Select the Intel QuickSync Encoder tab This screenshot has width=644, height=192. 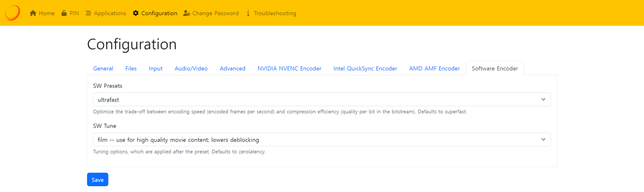[x=365, y=69]
